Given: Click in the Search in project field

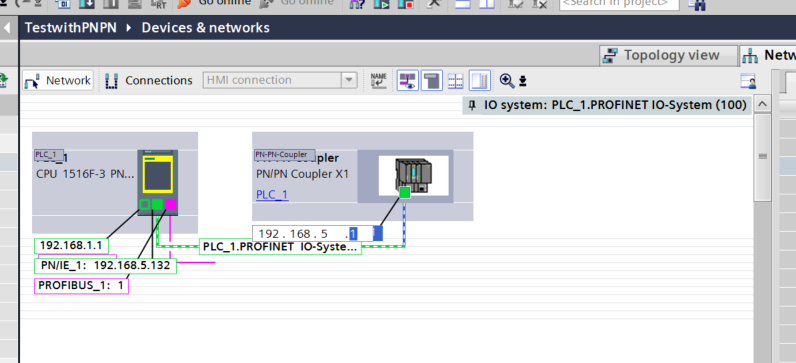Looking at the screenshot, I should (x=619, y=4).
